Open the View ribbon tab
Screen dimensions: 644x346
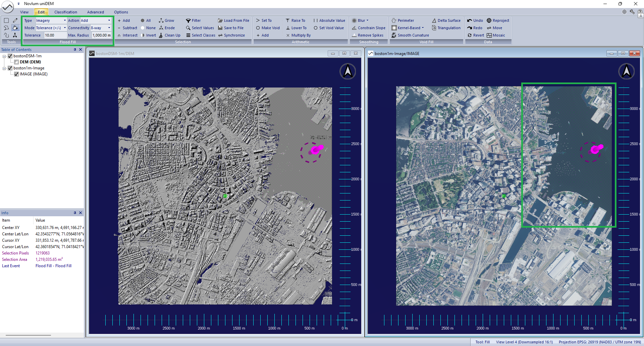pyautogui.click(x=24, y=12)
